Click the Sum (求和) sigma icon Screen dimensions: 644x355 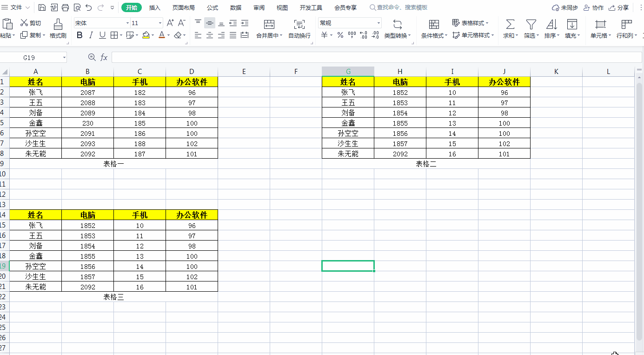pyautogui.click(x=510, y=24)
